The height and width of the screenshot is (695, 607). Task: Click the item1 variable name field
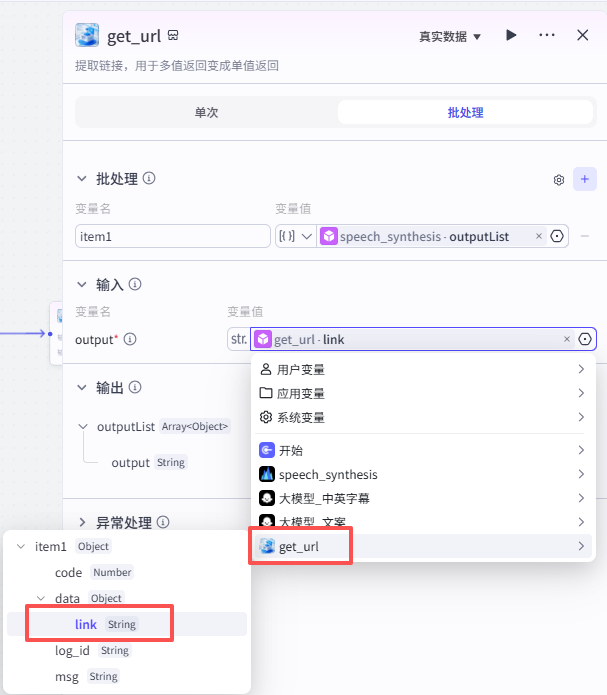[172, 237]
